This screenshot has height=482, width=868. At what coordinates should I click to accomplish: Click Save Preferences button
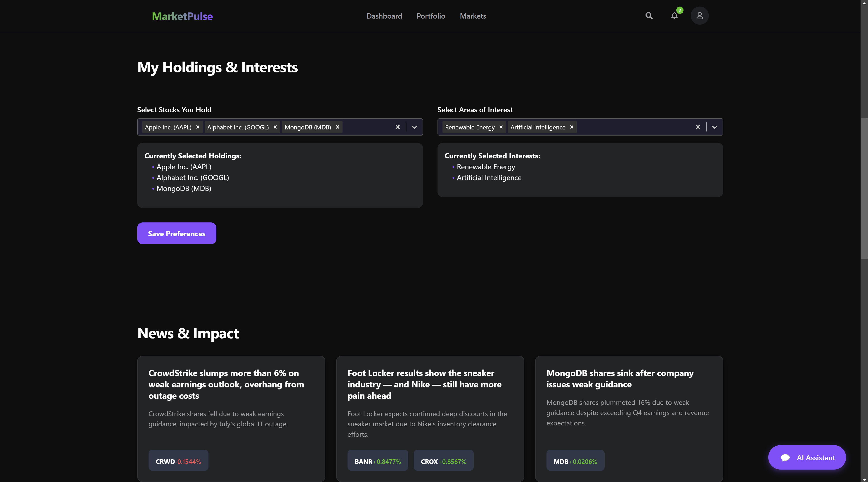coord(177,233)
